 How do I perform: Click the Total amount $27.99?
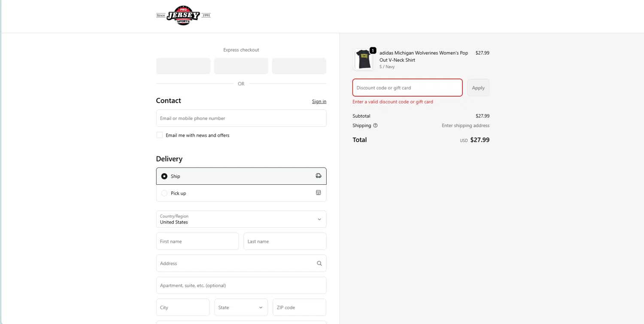coord(480,140)
